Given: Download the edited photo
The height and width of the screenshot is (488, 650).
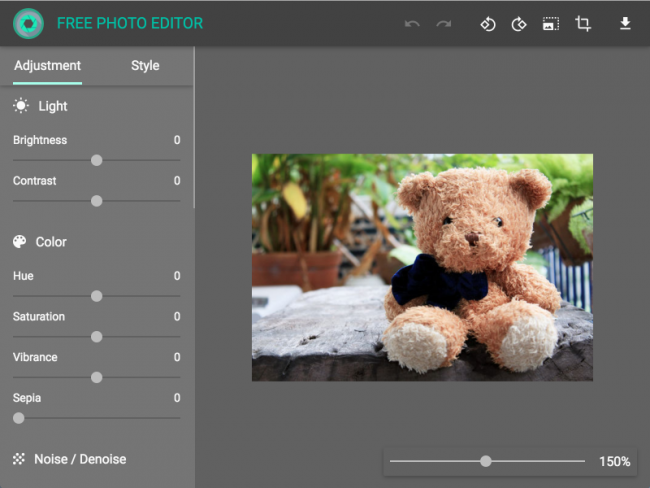Looking at the screenshot, I should (625, 24).
